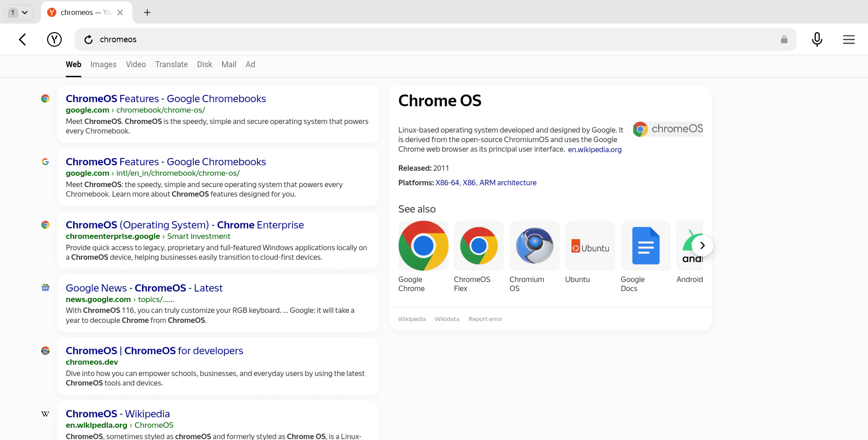The height and width of the screenshot is (440, 868).
Task: Click the padlock site security icon
Action: [784, 40]
